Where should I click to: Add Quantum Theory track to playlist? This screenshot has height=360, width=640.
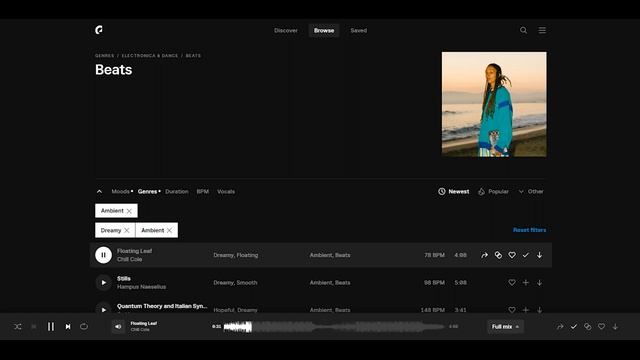[x=526, y=309]
